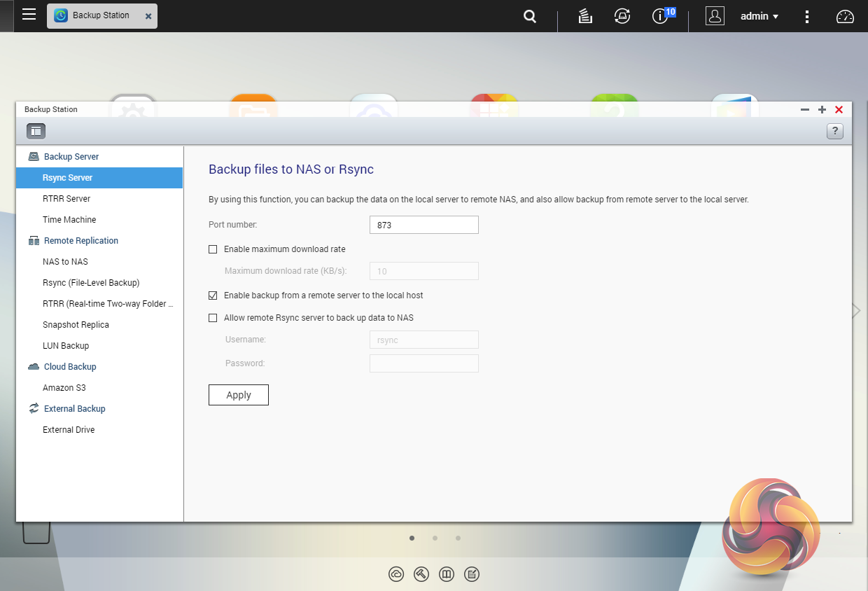This screenshot has width=868, height=591.
Task: Click the Backup Server section icon
Action: pyautogui.click(x=34, y=157)
